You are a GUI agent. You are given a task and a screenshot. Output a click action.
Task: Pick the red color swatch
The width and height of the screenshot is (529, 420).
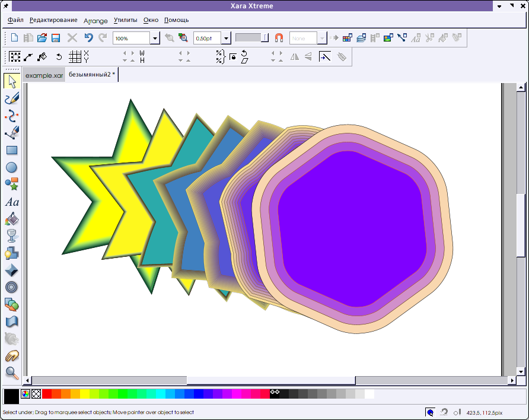pos(47,394)
